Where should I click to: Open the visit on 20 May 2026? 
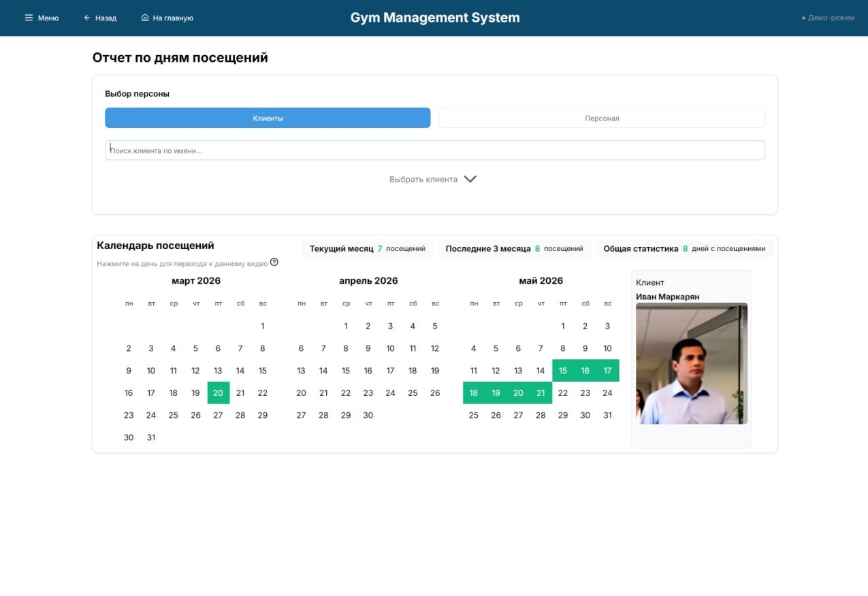518,393
